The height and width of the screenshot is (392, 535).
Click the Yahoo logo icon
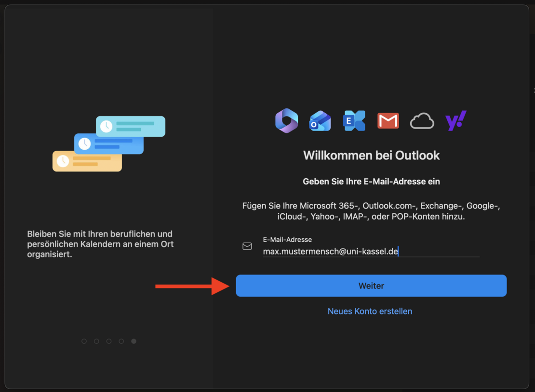click(456, 121)
